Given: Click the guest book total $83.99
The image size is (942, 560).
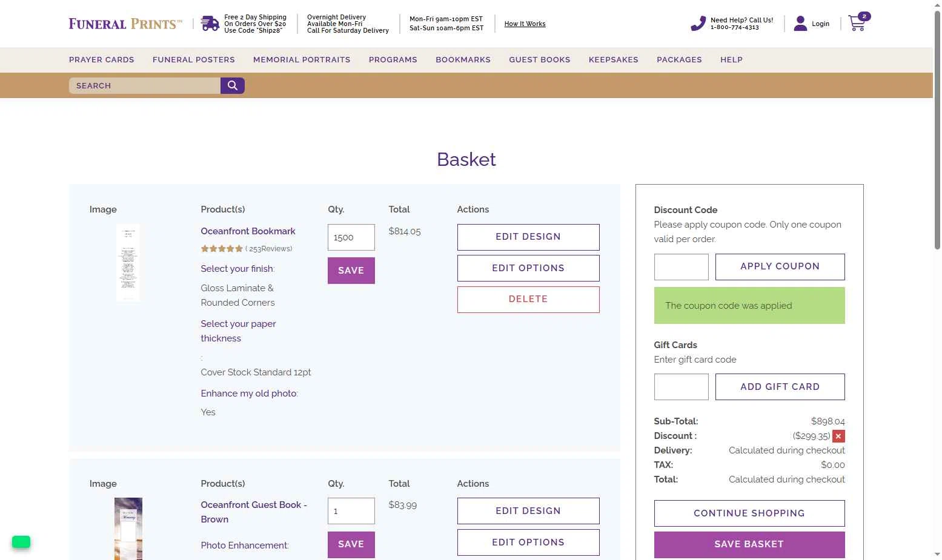Looking at the screenshot, I should (403, 505).
